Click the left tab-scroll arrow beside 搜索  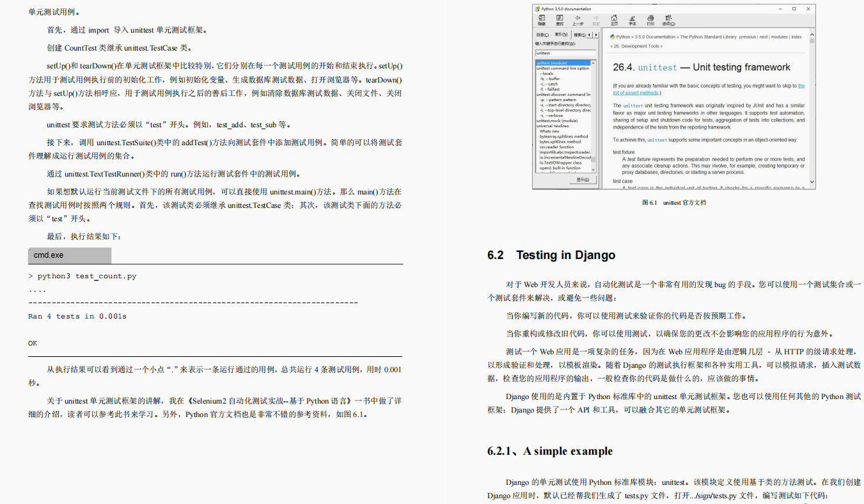(590, 35)
